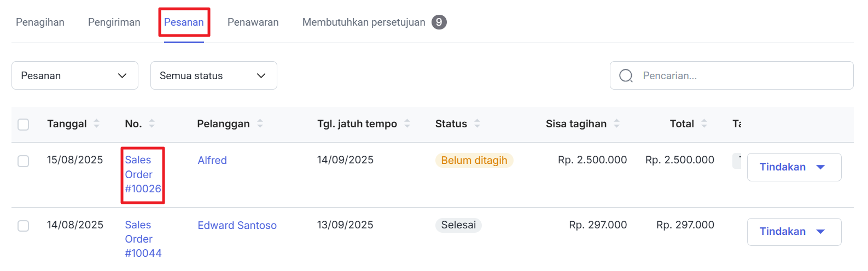
Task: Expand the Semua status filter
Action: point(213,76)
